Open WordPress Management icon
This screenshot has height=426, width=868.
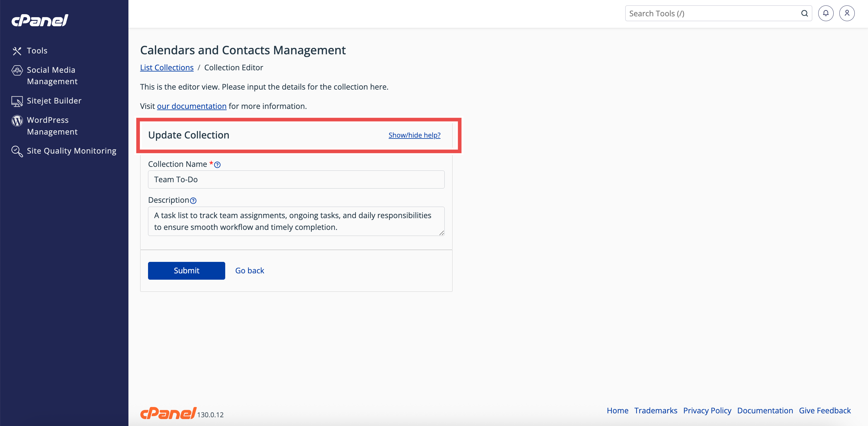pos(17,120)
